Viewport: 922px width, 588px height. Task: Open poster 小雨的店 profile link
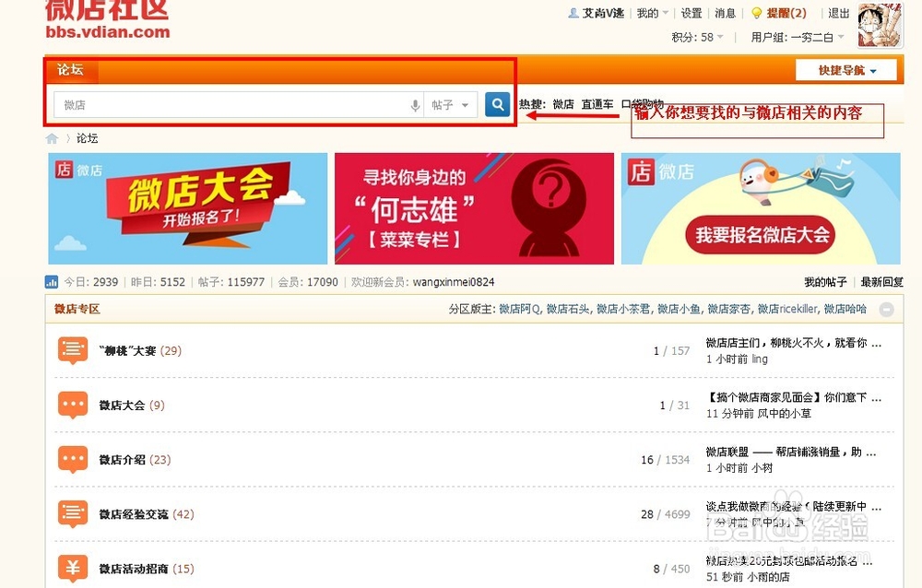[x=768, y=577]
